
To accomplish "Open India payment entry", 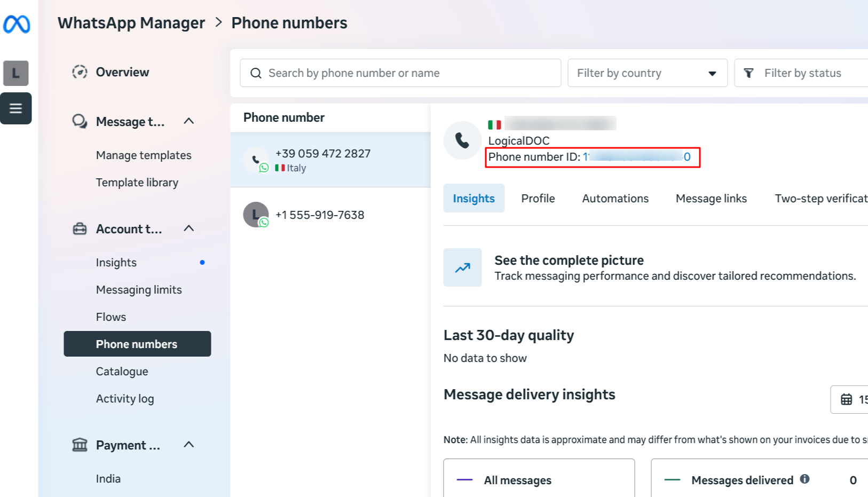I will pyautogui.click(x=108, y=479).
